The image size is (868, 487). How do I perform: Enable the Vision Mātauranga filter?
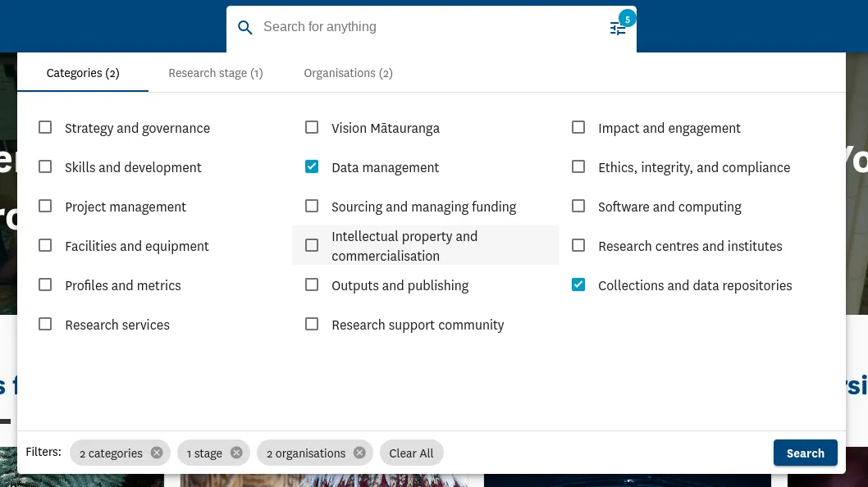312,126
